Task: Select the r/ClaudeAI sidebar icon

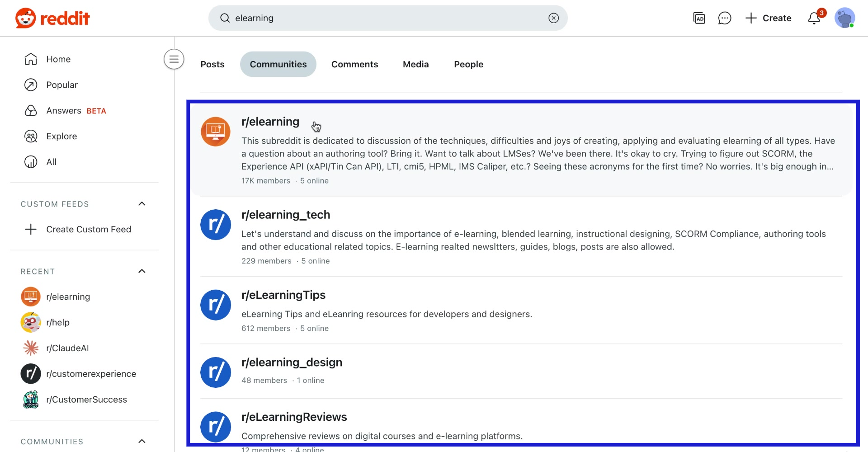Action: pyautogui.click(x=30, y=348)
